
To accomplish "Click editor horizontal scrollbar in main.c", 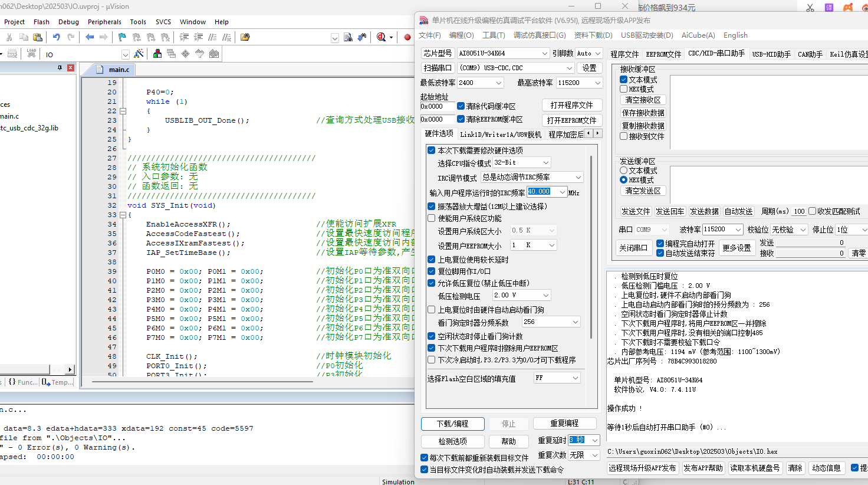I will click(202, 382).
